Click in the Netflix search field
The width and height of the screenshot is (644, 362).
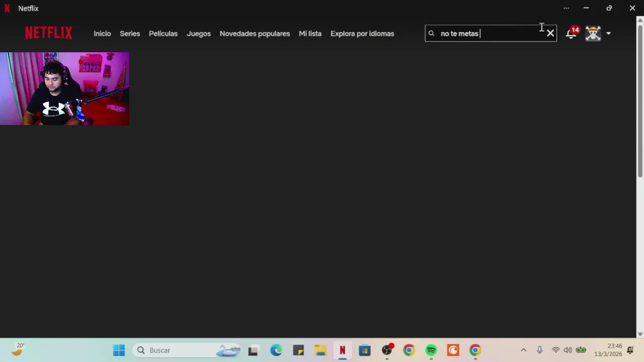point(491,34)
